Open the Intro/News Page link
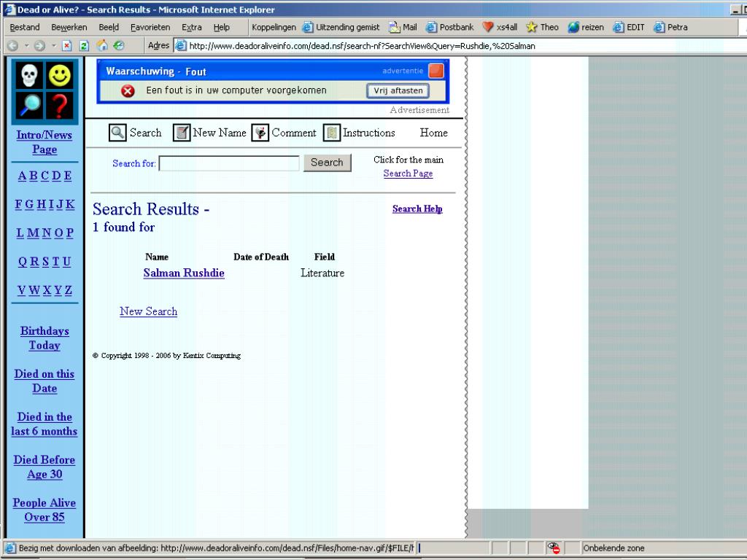747x560 pixels. click(x=44, y=142)
